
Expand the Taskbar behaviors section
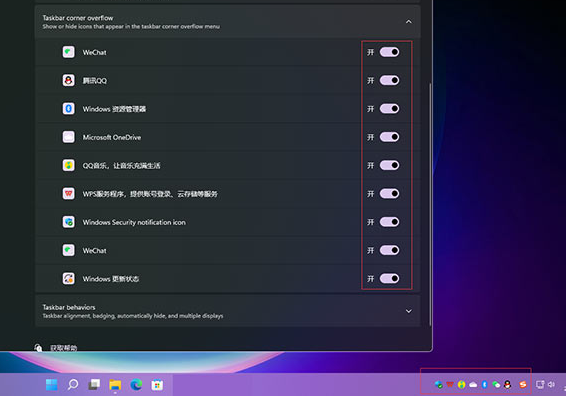(409, 311)
